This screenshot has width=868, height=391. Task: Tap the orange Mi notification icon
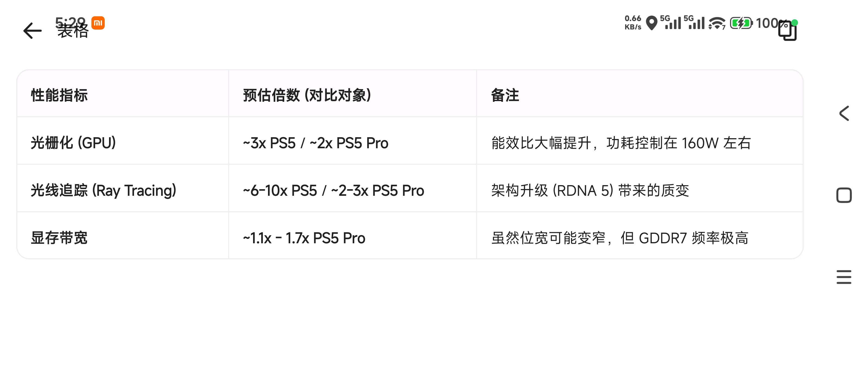(98, 23)
